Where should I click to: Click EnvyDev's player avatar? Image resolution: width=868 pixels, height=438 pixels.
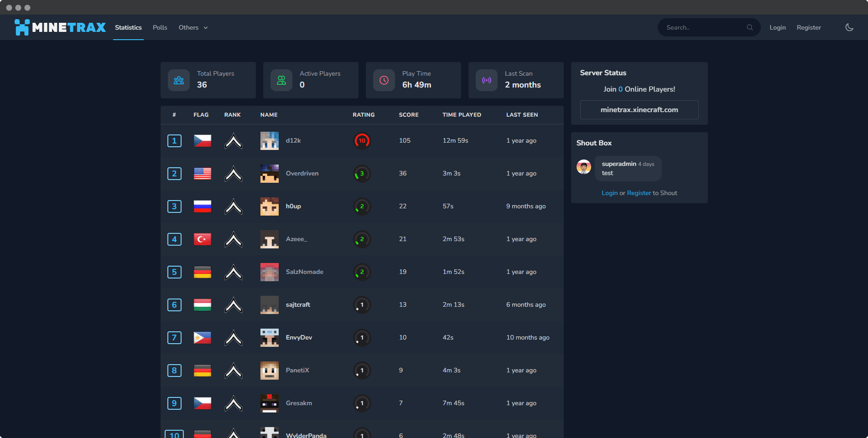(270, 338)
